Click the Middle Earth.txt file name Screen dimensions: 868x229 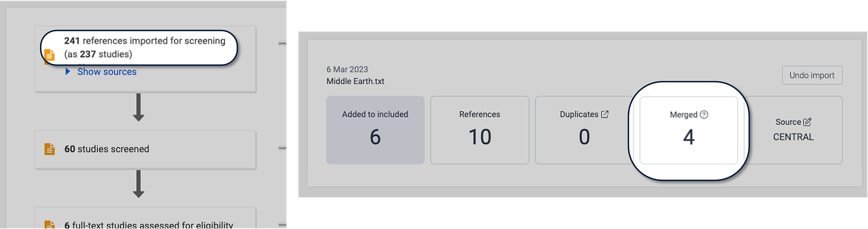[x=355, y=81]
